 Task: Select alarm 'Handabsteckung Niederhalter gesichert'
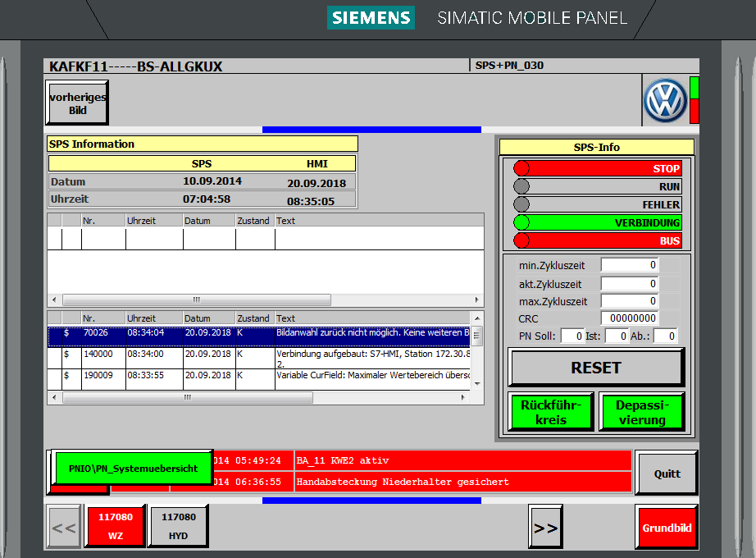click(x=462, y=482)
